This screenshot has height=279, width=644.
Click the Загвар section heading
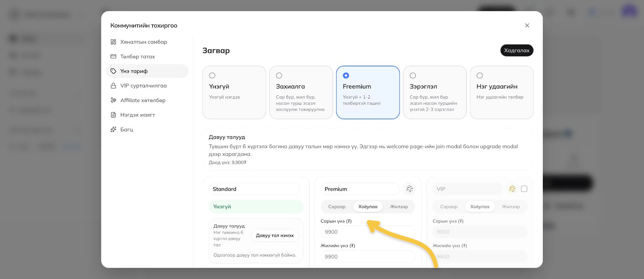pos(216,50)
